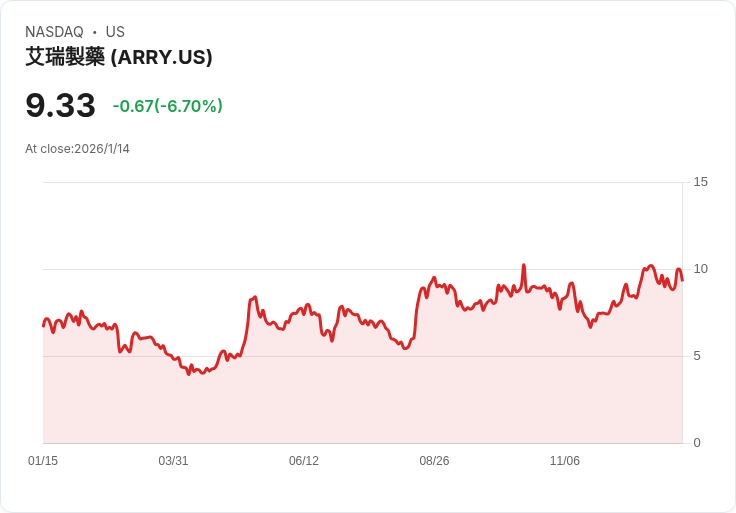Click the NASDAQ exchange label
The height and width of the screenshot is (513, 736).
pyautogui.click(x=54, y=32)
